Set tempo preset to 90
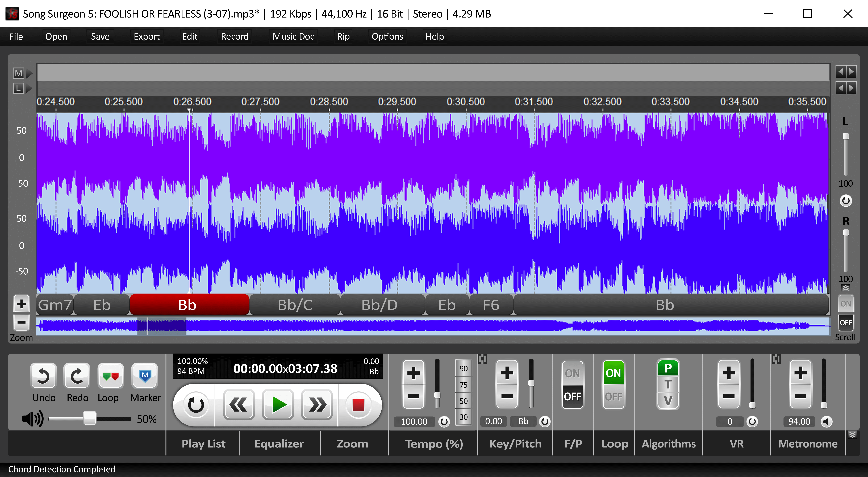Viewport: 868px width, 477px height. [463, 369]
